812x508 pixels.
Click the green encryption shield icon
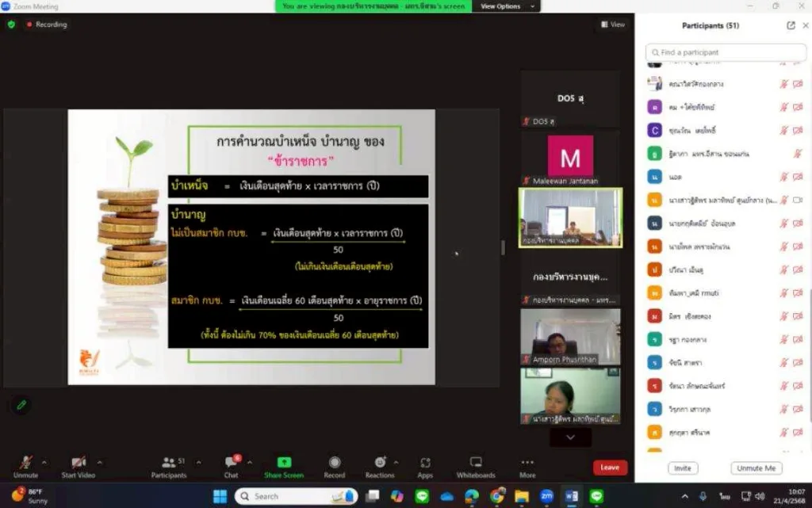[11, 25]
